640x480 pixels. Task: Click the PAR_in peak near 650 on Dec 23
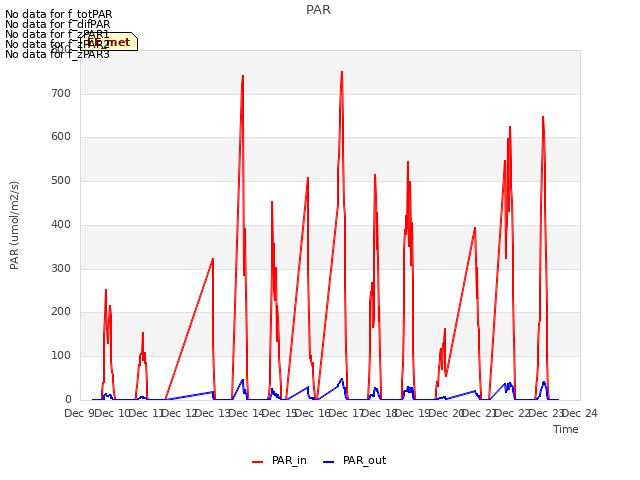(543, 117)
